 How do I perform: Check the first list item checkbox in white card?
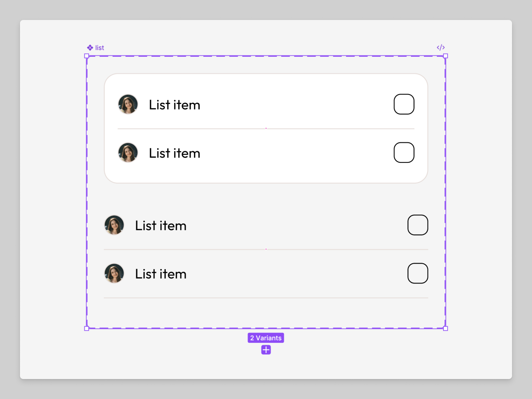click(404, 104)
